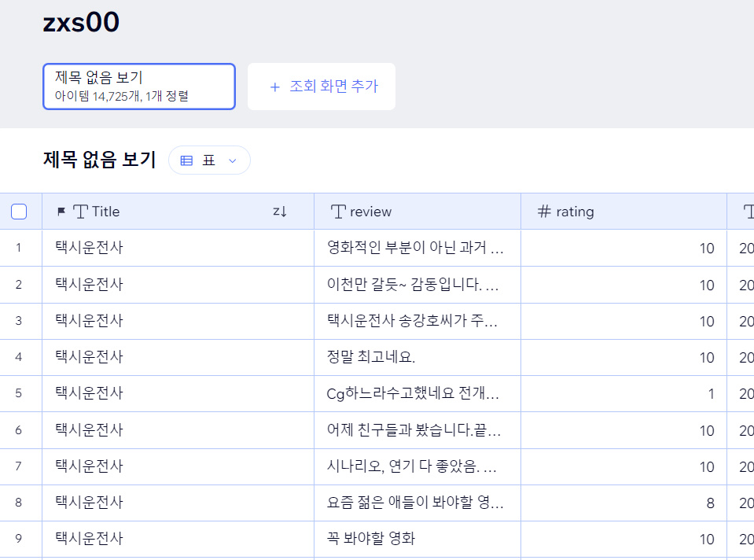Click the text type icon beside review header
The image size is (754, 560).
[x=338, y=212]
